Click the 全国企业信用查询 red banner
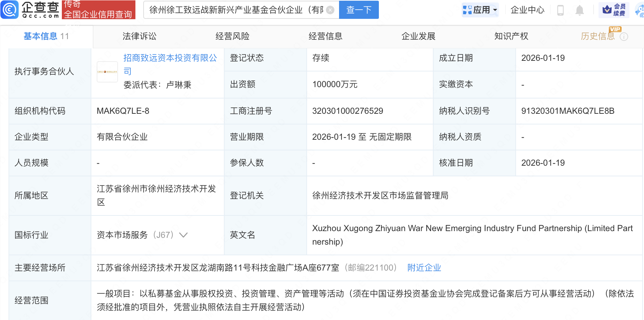The image size is (644, 320). (x=98, y=10)
